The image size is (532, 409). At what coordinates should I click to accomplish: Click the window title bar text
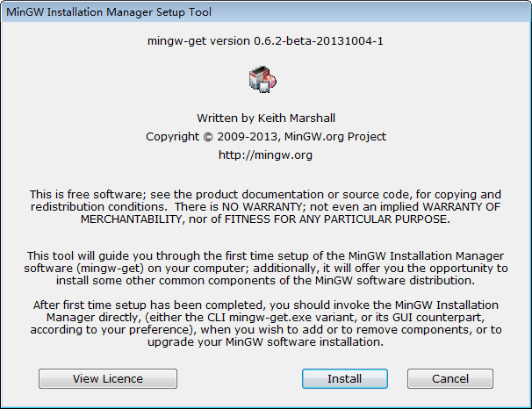pos(109,13)
